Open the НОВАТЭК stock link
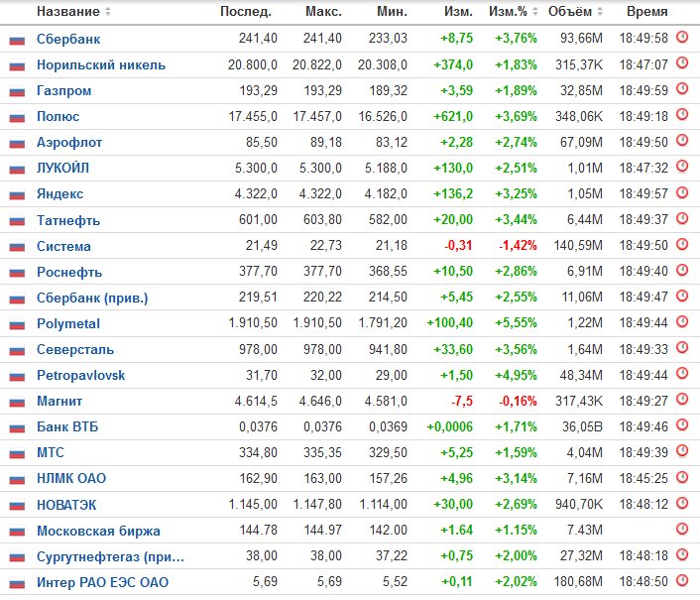700x600 pixels. [66, 506]
